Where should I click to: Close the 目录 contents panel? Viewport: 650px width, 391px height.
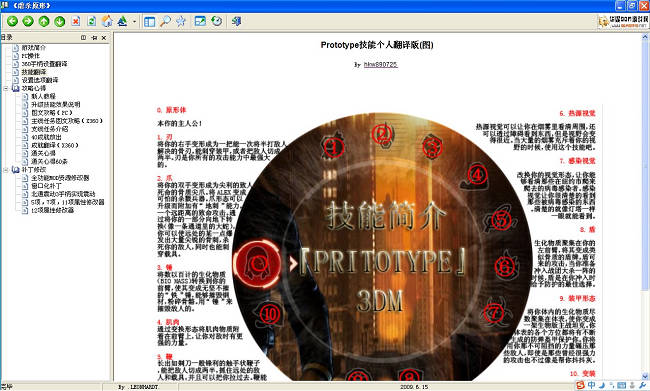(x=104, y=38)
